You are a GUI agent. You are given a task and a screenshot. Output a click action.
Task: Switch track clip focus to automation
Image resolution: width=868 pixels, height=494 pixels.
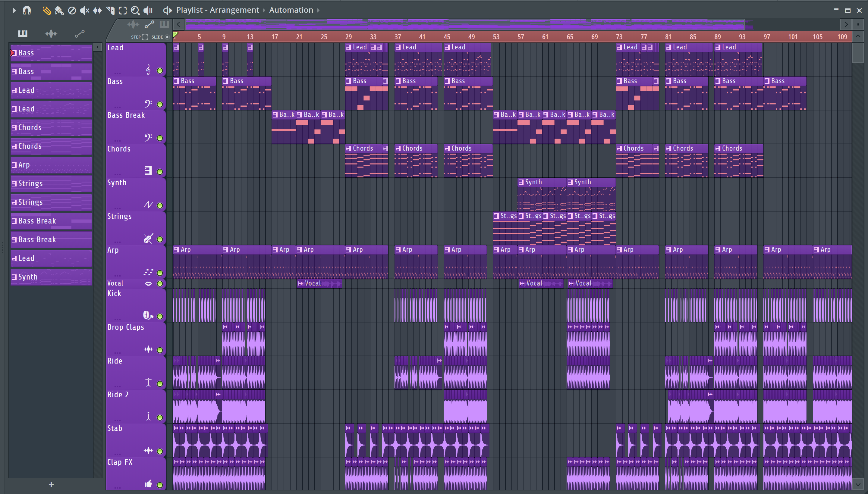coord(149,24)
